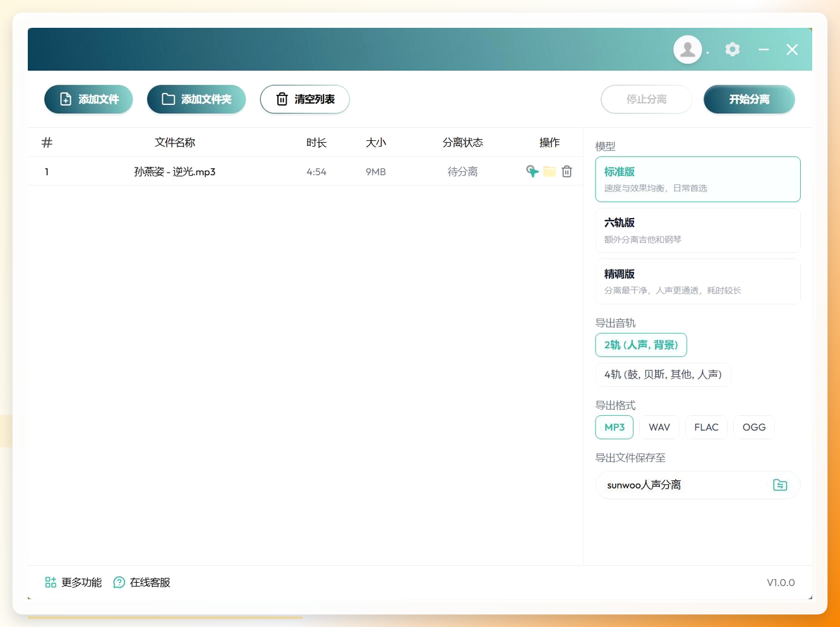840x627 pixels.
Task: Choose 2轨 (人声, 背景) export tracks
Action: 641,345
